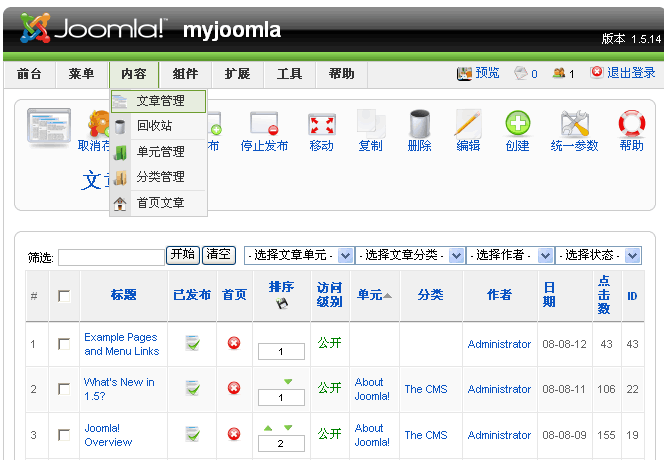The height and width of the screenshot is (460, 664).
Task: Click move-down arrow for What's New row
Action: tap(288, 382)
